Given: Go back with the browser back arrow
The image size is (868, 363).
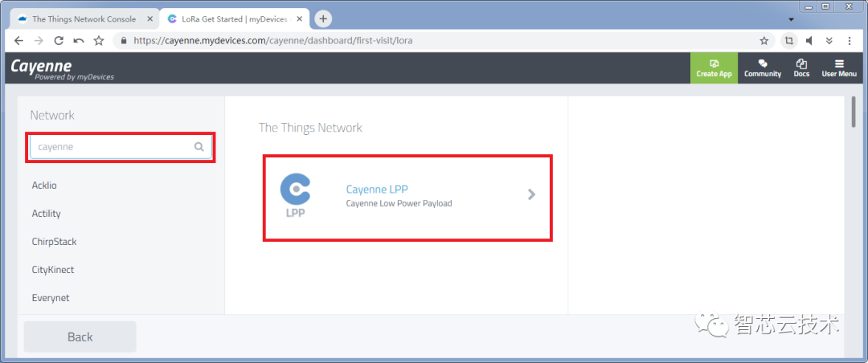Looking at the screenshot, I should (18, 40).
